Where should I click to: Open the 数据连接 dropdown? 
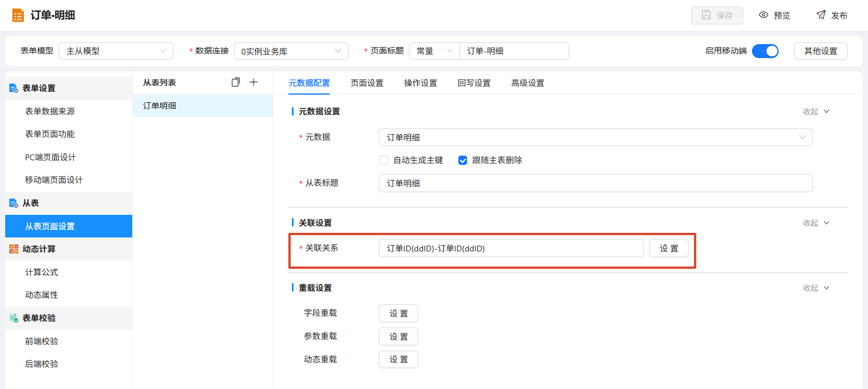(x=291, y=51)
